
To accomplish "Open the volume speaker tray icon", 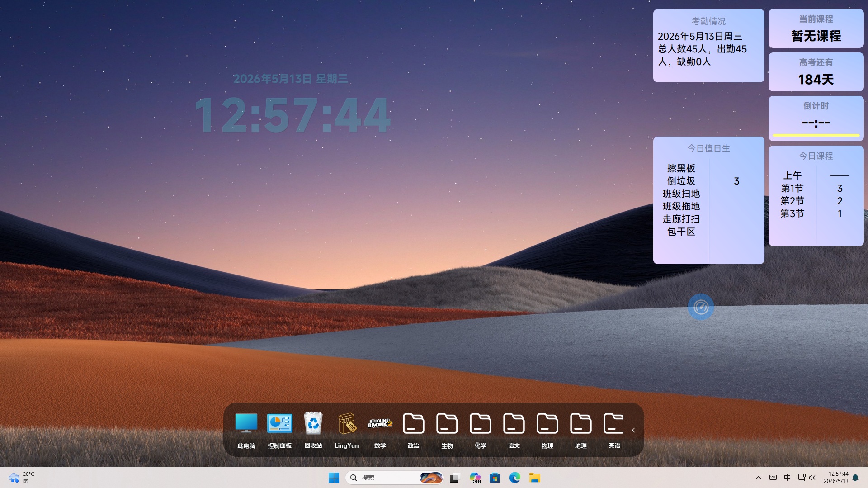I will click(x=812, y=478).
